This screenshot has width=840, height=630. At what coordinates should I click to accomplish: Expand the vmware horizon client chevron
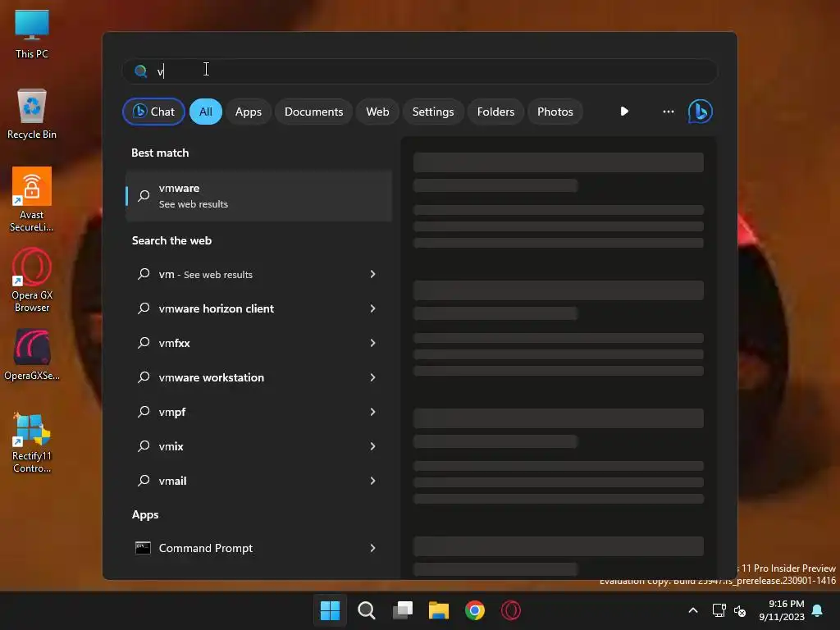(x=372, y=308)
